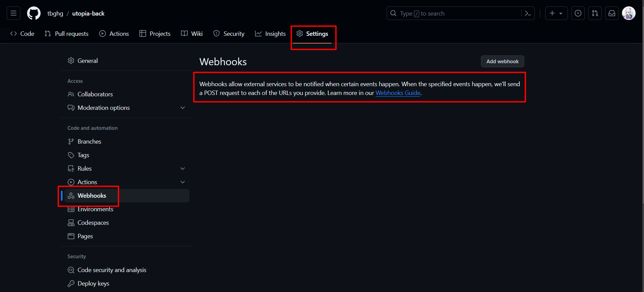
Task: Click the search input field
Action: 453,14
